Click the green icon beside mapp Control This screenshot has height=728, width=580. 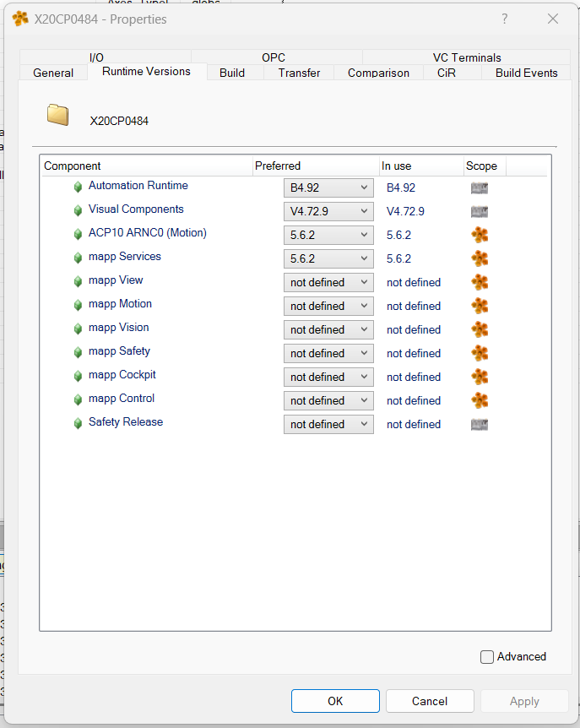click(x=78, y=400)
